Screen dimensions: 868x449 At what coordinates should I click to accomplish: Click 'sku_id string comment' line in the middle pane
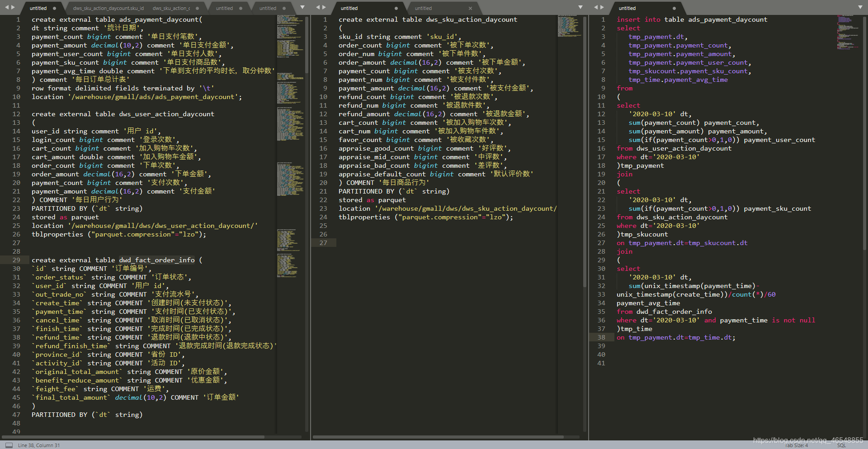400,37
